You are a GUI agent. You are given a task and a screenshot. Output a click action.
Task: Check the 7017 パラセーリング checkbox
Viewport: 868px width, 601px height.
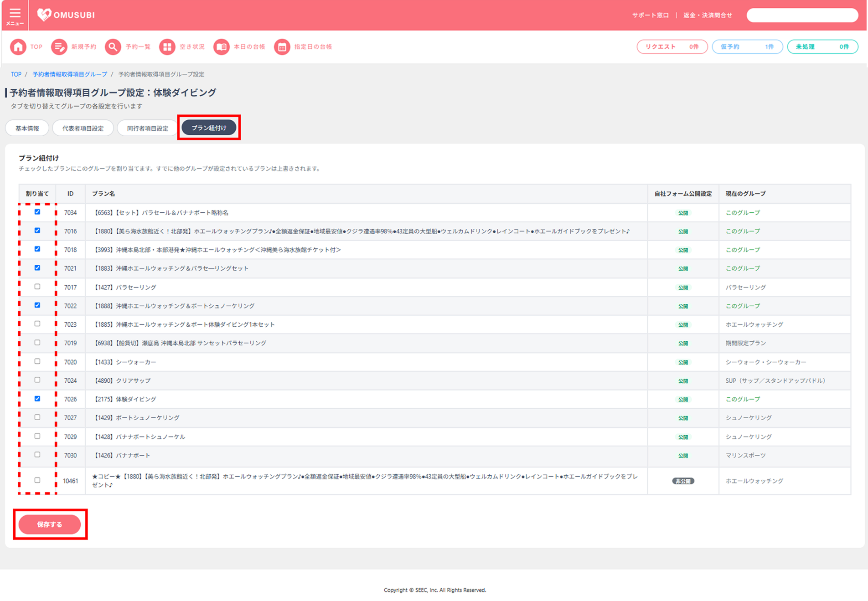click(37, 287)
